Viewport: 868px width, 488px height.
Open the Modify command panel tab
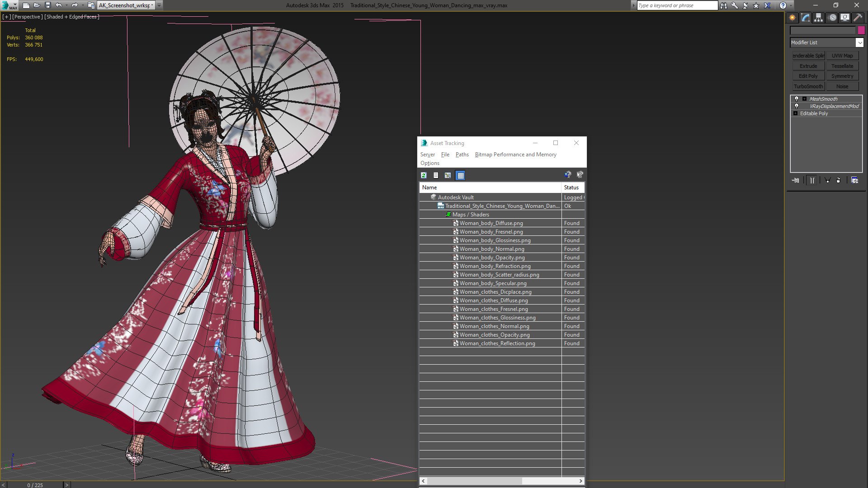(x=805, y=18)
